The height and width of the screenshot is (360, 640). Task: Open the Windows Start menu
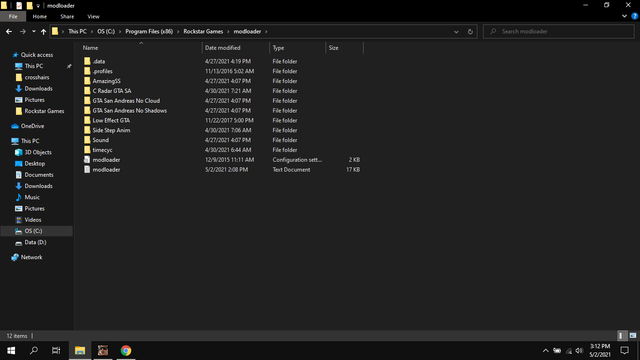[x=11, y=351]
